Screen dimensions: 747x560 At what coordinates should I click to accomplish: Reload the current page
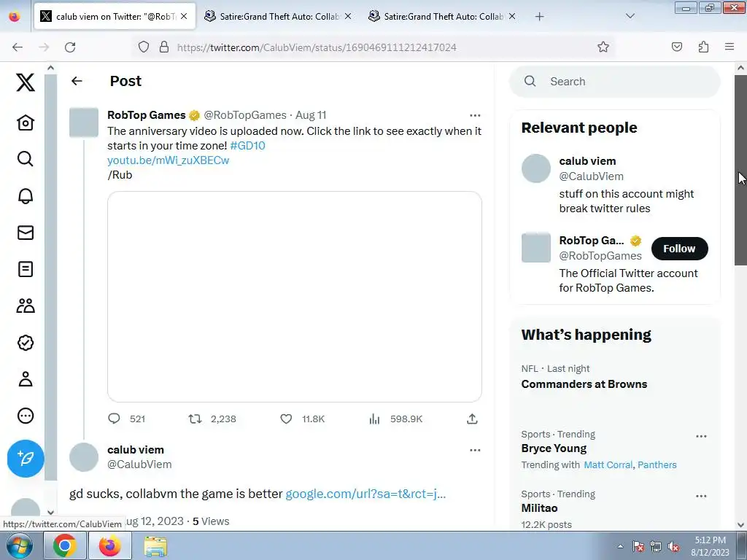coord(70,47)
